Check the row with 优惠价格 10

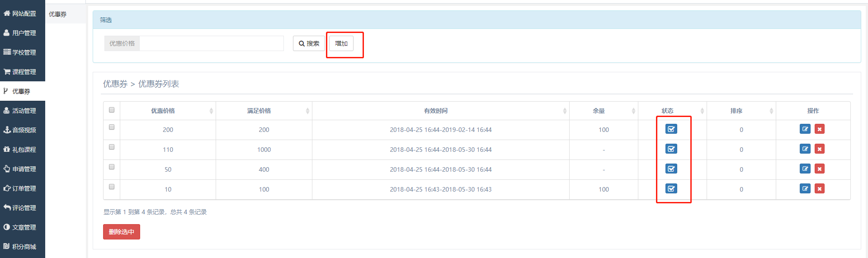(x=112, y=187)
